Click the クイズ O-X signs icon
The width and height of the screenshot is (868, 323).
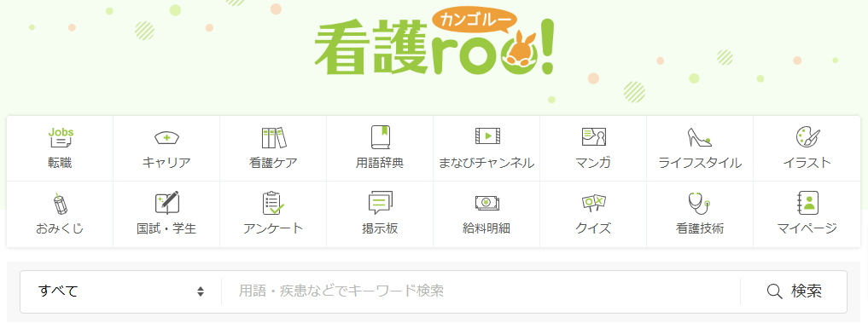[594, 203]
